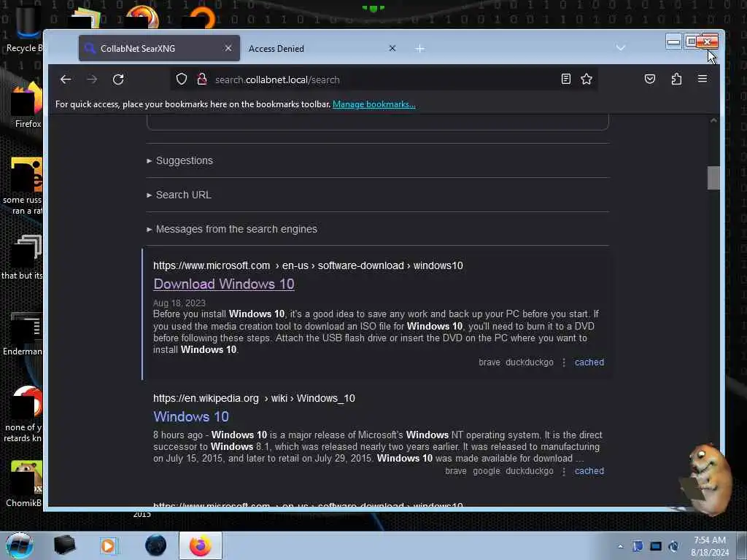Screen dimensions: 747x560
Task: Select the 'none of y' desktop icon
Action: click(x=23, y=414)
